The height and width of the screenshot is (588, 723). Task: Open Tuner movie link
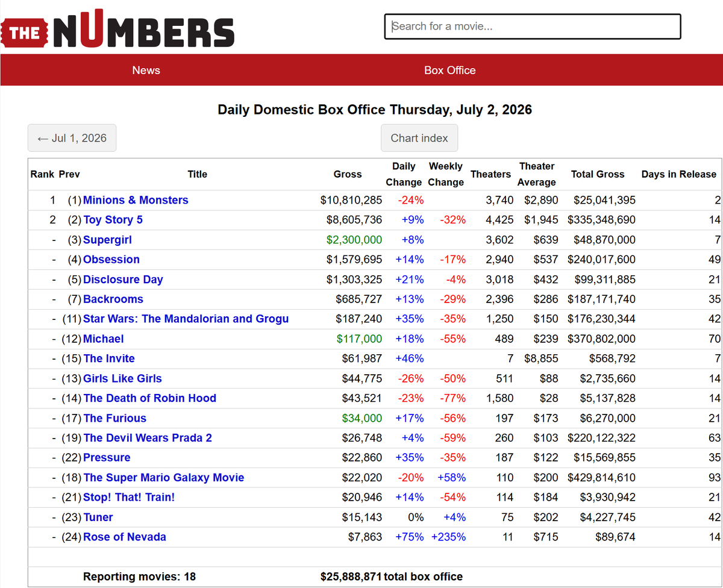coord(98,518)
